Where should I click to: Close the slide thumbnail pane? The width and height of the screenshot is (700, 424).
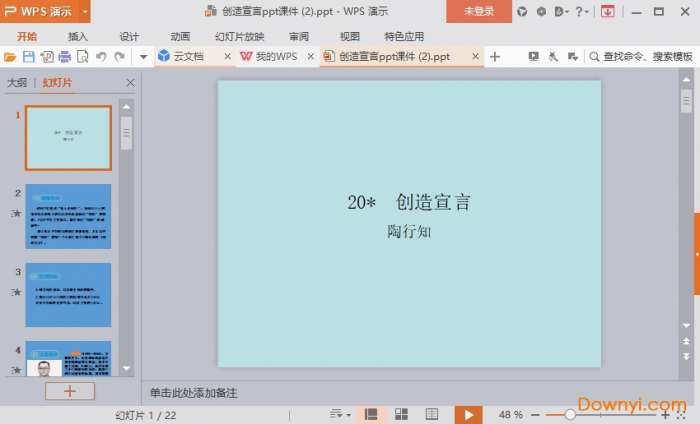(x=130, y=83)
